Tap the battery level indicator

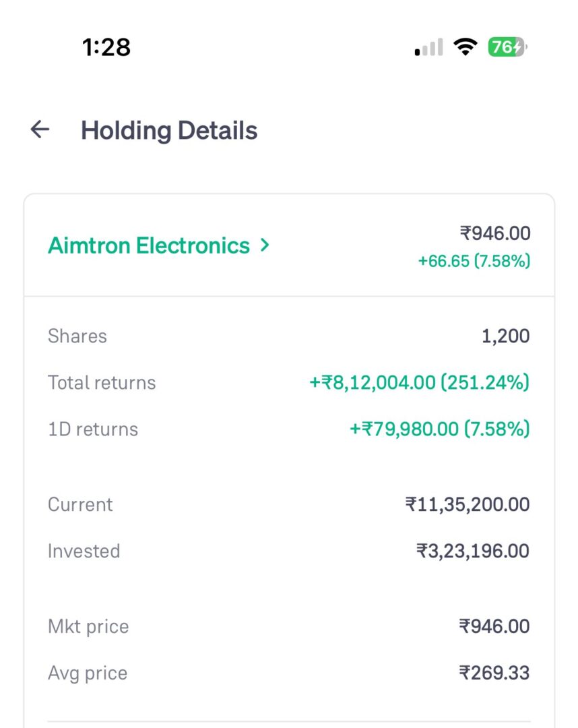pyautogui.click(x=507, y=47)
